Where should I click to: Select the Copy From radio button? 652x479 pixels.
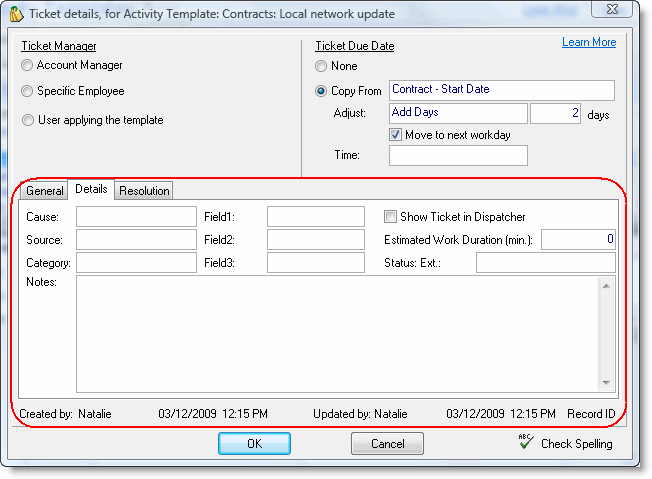coord(321,91)
